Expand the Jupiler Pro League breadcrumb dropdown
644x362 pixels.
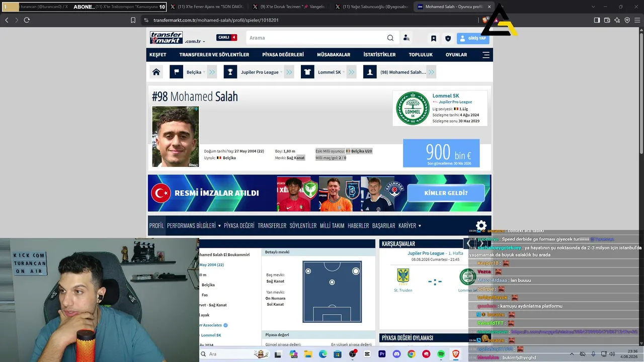(x=281, y=72)
